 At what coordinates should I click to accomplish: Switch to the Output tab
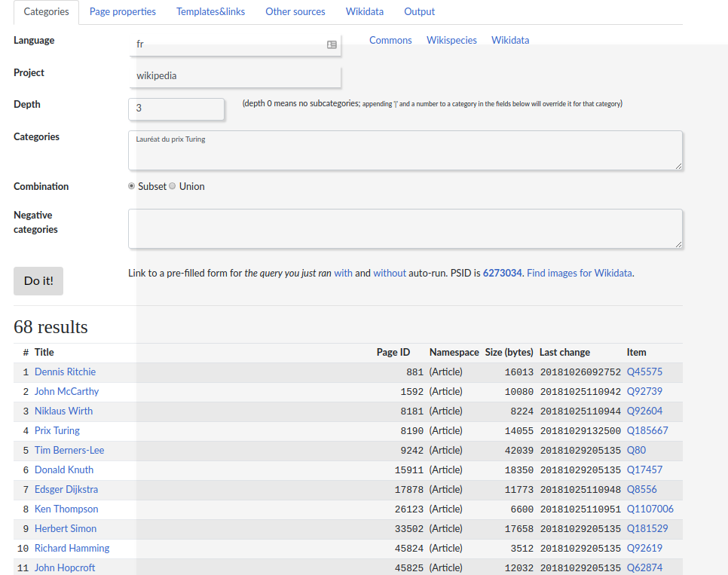(x=420, y=12)
